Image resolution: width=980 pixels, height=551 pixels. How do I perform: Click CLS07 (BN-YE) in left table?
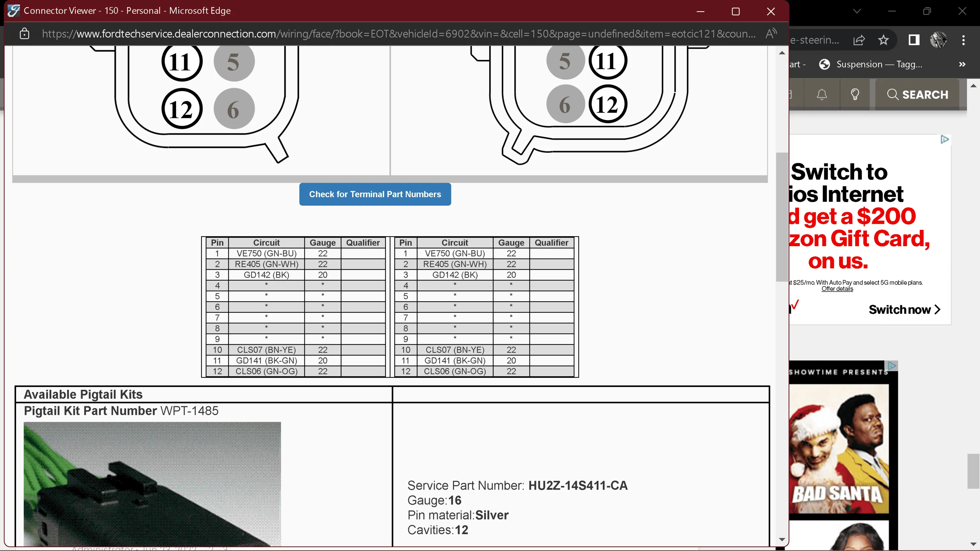pos(266,350)
